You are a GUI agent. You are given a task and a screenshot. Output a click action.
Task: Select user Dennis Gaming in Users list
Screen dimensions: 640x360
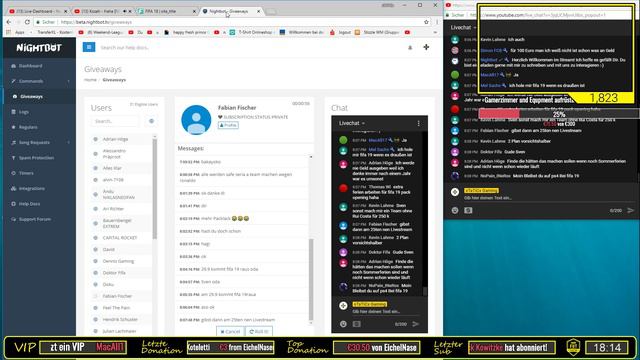tap(118, 261)
